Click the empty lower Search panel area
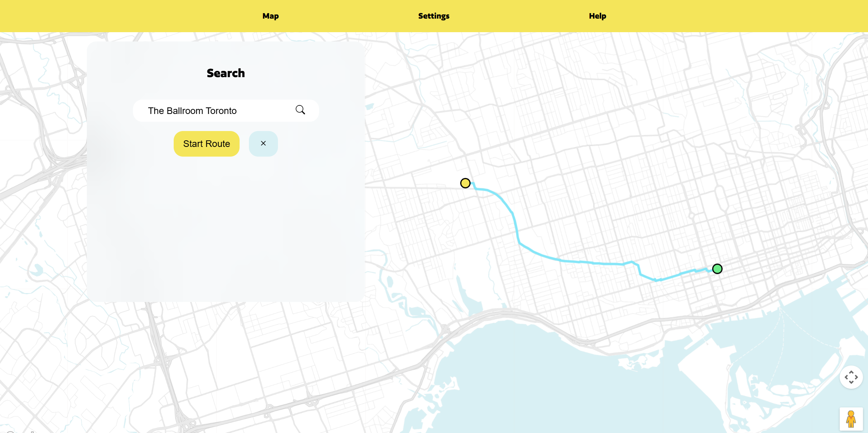The width and height of the screenshot is (868, 433). click(x=226, y=233)
